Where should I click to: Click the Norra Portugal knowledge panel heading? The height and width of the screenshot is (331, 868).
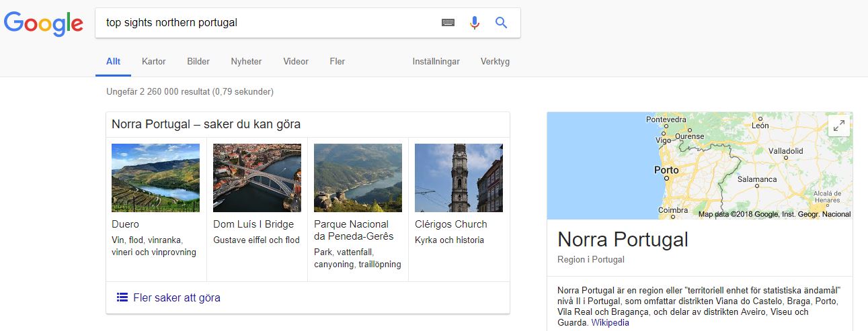[623, 240]
